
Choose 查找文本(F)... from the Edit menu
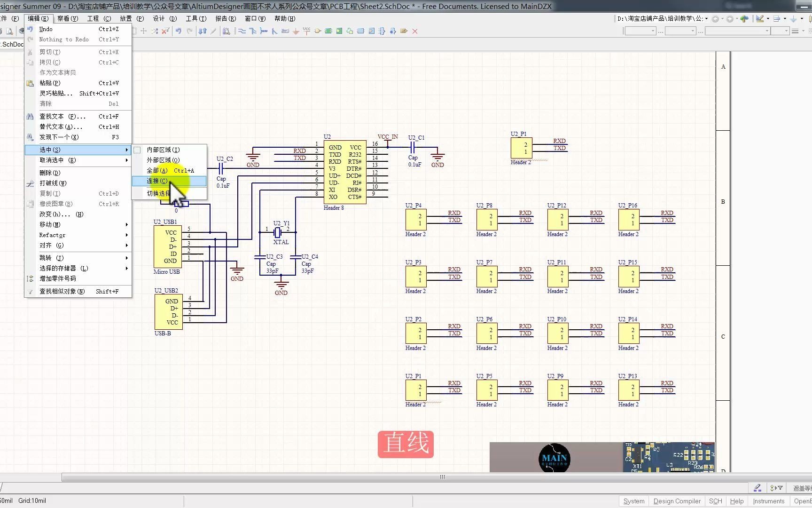[78, 116]
